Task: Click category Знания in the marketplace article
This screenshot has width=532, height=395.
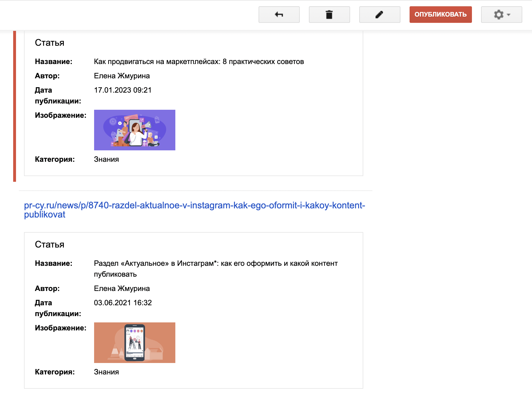Action: (x=106, y=159)
